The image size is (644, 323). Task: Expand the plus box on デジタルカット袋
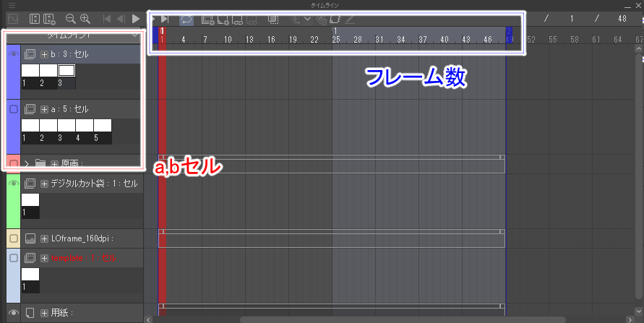point(44,184)
